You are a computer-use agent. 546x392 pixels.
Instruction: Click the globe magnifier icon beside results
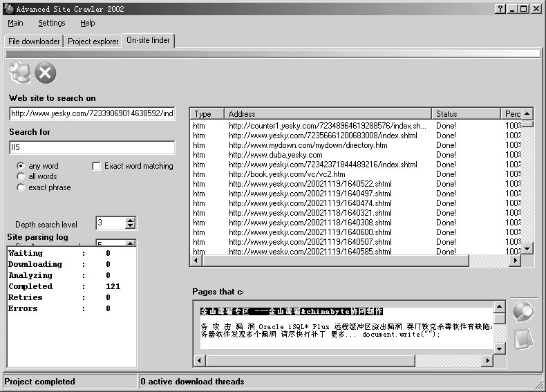(523, 312)
